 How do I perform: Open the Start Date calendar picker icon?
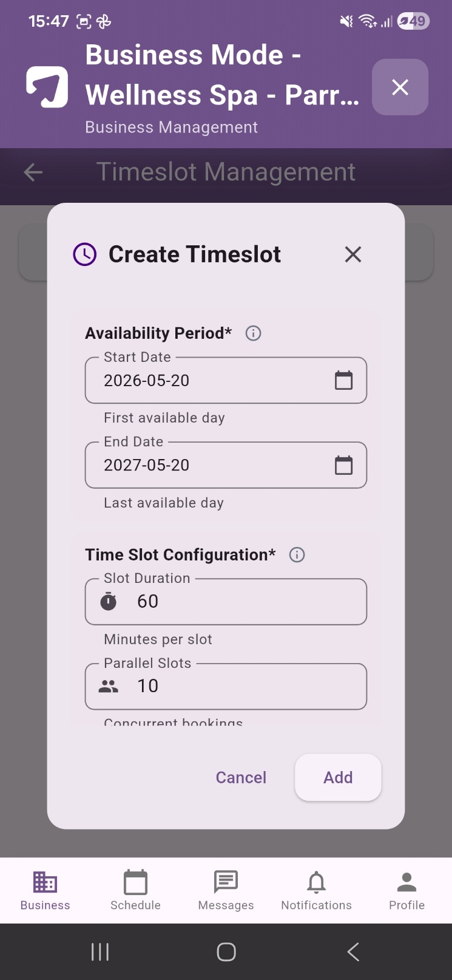click(x=343, y=381)
